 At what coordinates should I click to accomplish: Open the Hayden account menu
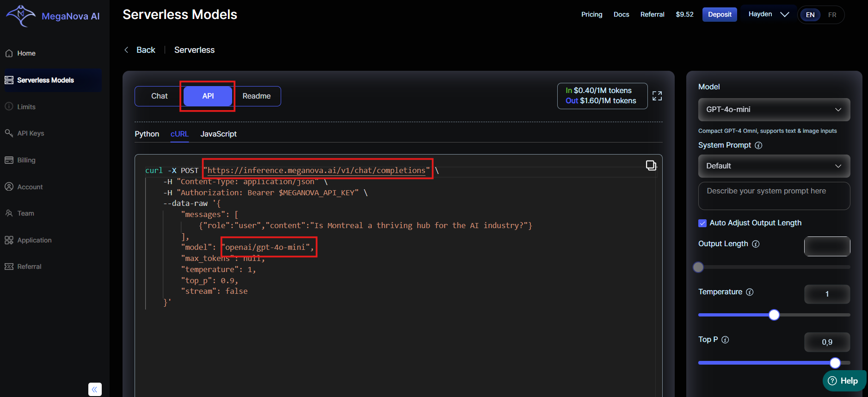point(768,14)
